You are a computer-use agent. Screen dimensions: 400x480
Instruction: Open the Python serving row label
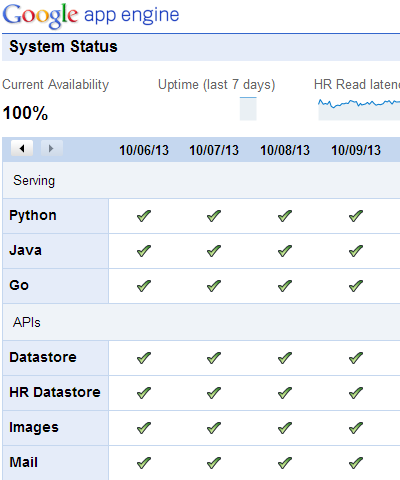(x=33, y=216)
